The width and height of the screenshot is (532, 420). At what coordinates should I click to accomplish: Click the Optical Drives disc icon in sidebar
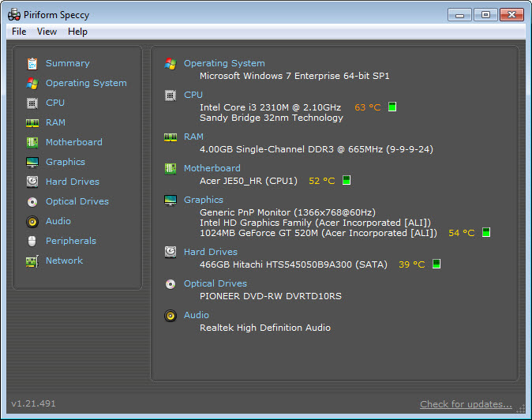[x=32, y=202]
